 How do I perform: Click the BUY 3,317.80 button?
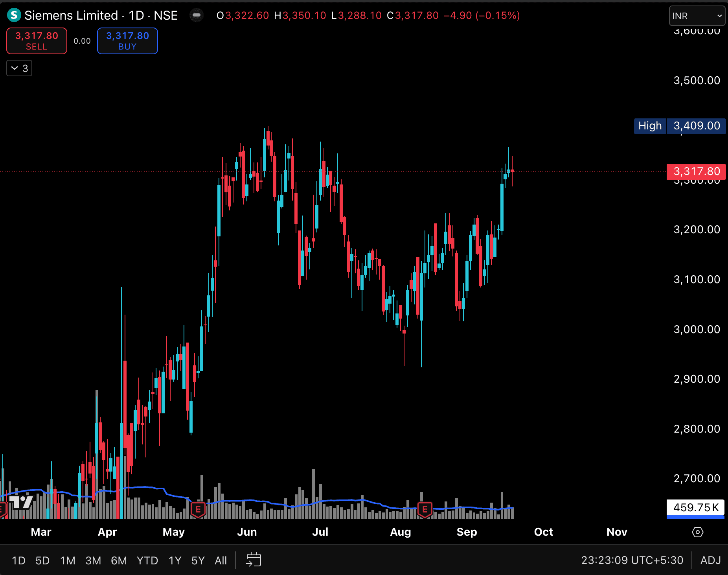(127, 41)
